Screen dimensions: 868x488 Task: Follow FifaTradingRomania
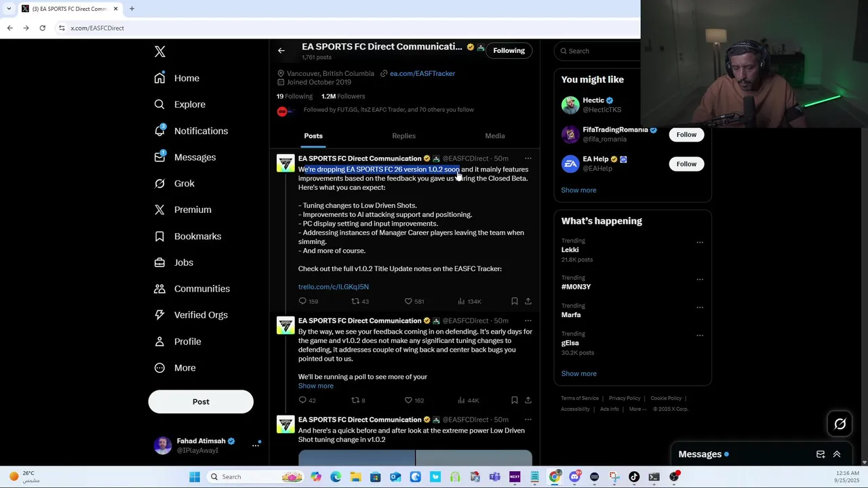pyautogui.click(x=686, y=134)
